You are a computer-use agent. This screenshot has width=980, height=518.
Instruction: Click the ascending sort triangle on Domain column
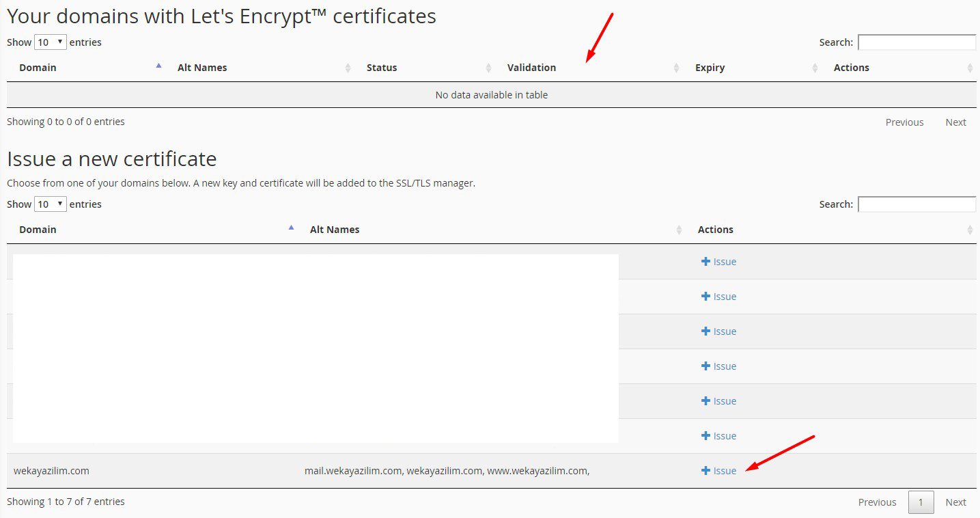coord(158,65)
